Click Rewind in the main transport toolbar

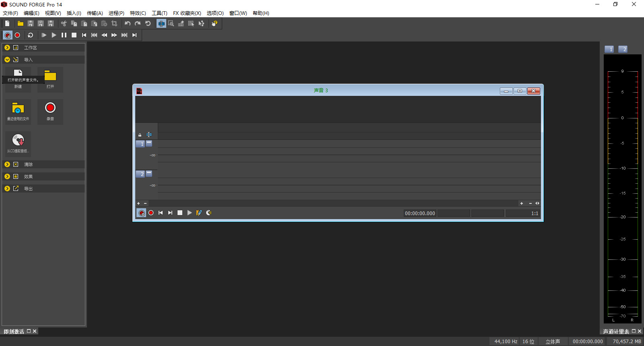104,35
